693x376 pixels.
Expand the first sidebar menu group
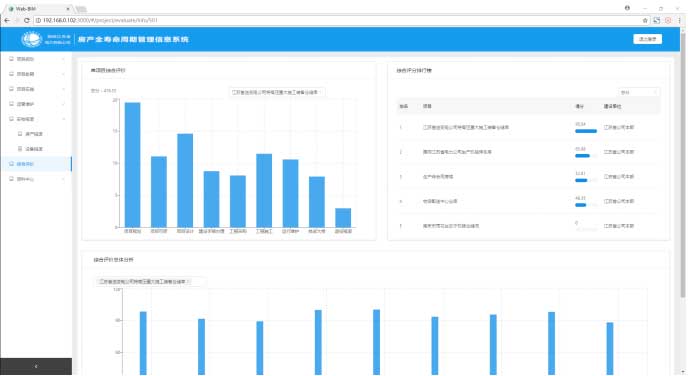[36, 59]
